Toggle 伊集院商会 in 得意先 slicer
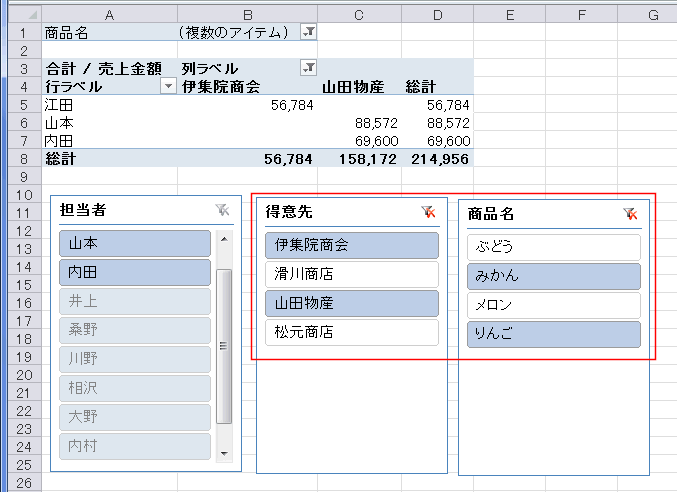The width and height of the screenshot is (677, 492). [352, 245]
